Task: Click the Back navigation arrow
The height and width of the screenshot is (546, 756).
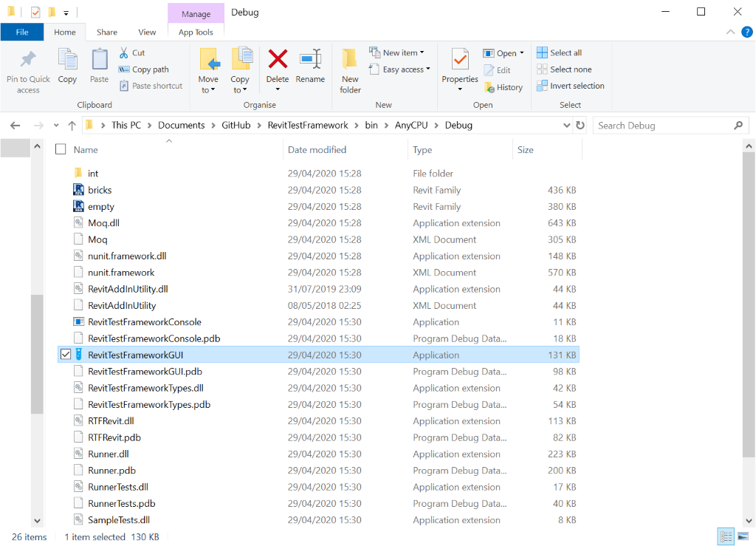Action: click(16, 126)
